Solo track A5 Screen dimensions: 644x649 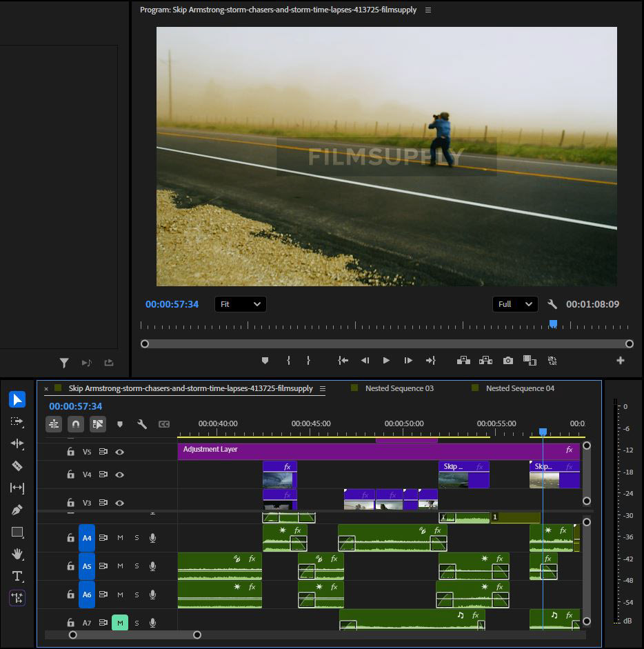tap(137, 566)
